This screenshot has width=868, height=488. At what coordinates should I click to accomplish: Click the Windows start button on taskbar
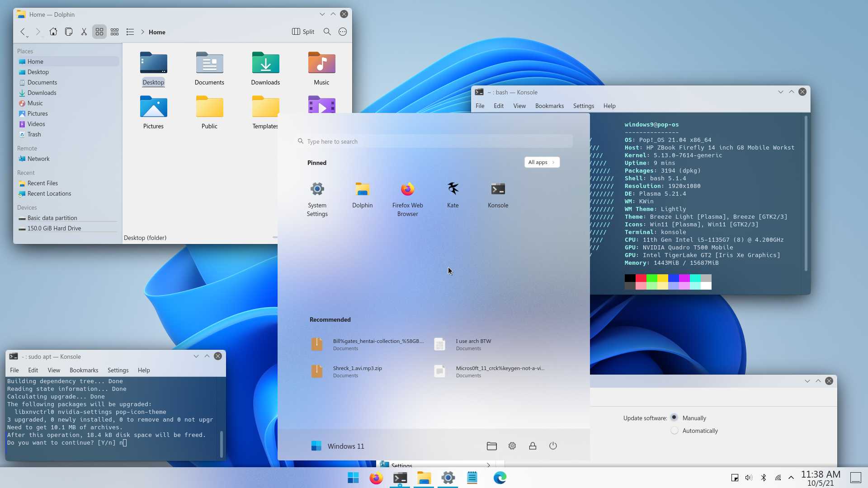(353, 478)
